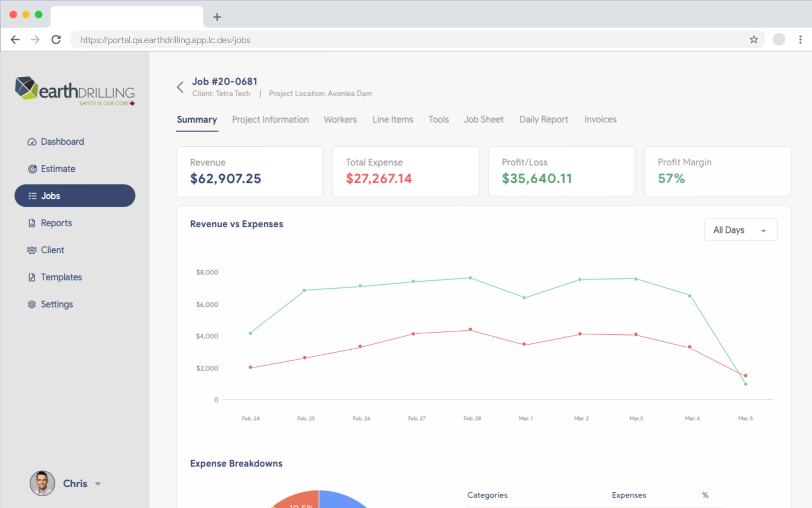Click the Reports document icon
The height and width of the screenshot is (508, 812).
[32, 223]
